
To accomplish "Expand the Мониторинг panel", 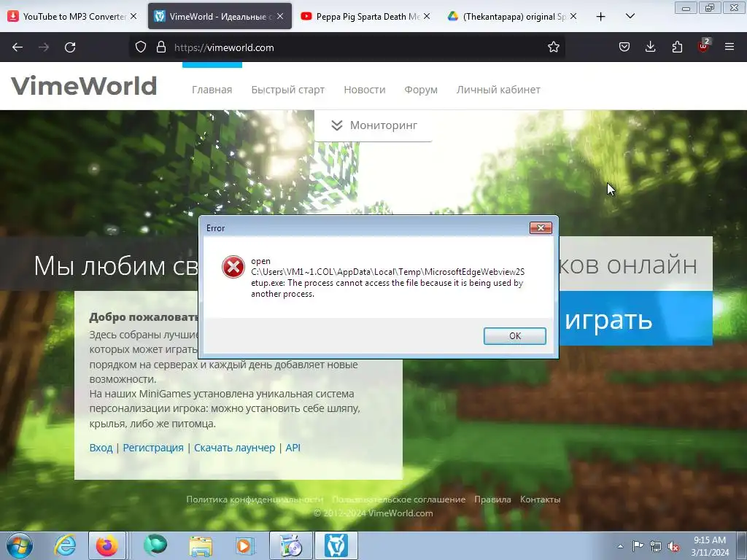I will 373,125.
